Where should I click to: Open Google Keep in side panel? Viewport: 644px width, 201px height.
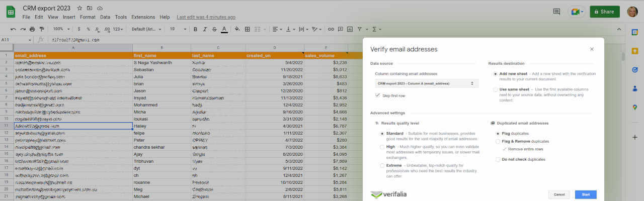tap(635, 51)
